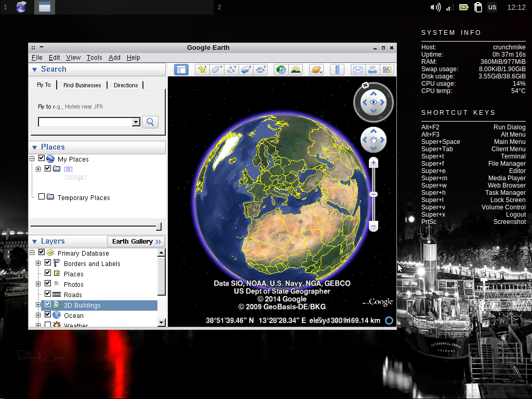Click the Print toolbar icon
Viewport: 532px width, 399px height.
pyautogui.click(x=372, y=70)
